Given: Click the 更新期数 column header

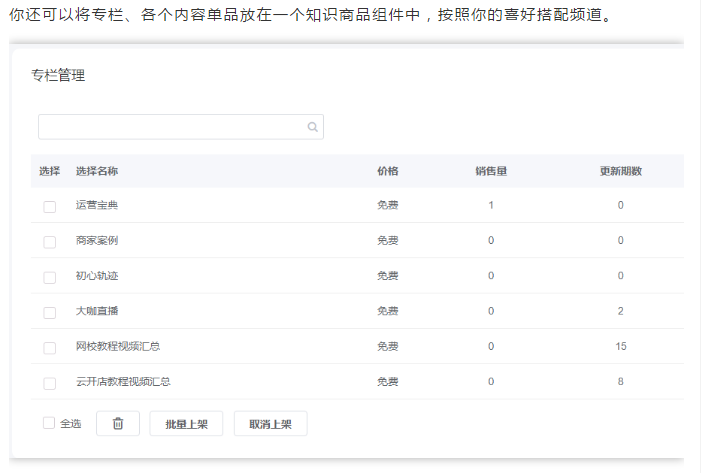Looking at the screenshot, I should click(x=620, y=171).
